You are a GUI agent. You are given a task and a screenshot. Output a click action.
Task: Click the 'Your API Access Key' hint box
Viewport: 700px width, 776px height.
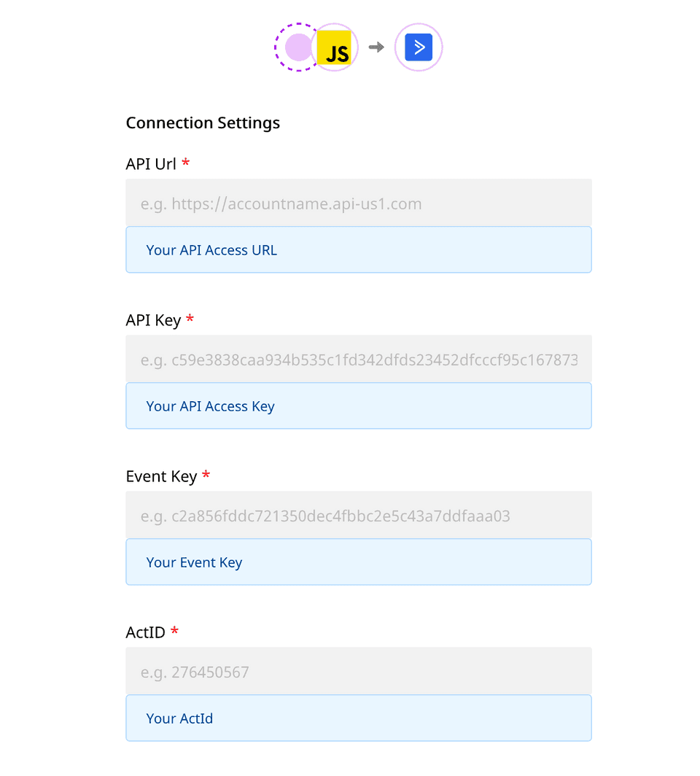[359, 406]
